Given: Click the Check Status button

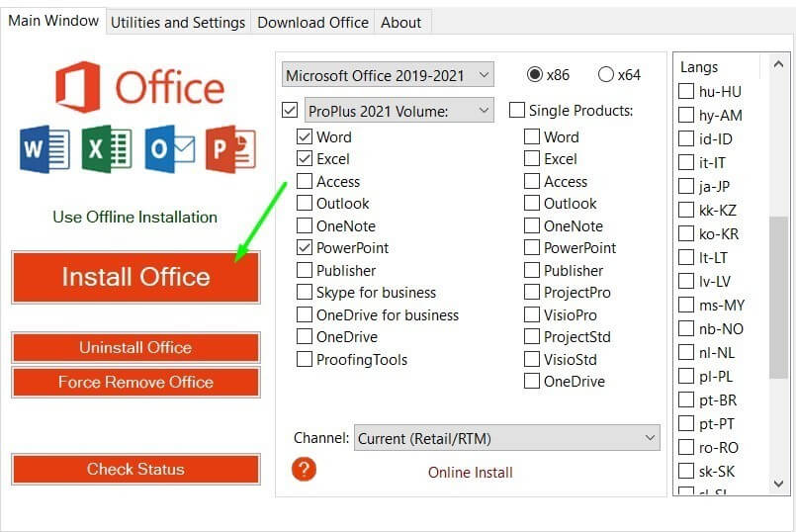Looking at the screenshot, I should 135,470.
